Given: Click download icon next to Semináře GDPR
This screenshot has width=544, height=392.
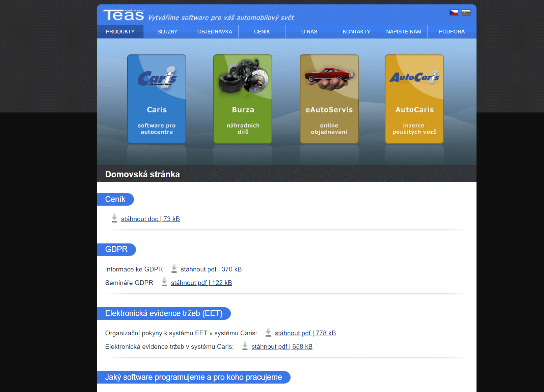Looking at the screenshot, I should click(164, 282).
